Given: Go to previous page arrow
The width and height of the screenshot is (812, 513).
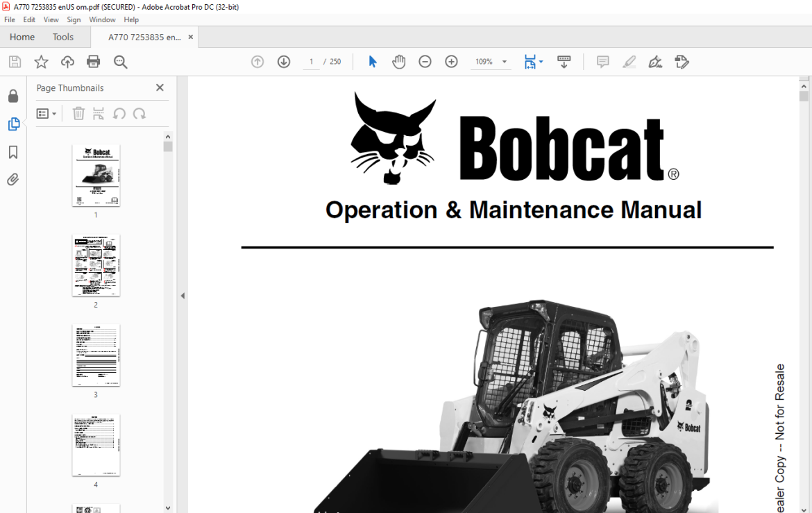Looking at the screenshot, I should click(x=257, y=62).
